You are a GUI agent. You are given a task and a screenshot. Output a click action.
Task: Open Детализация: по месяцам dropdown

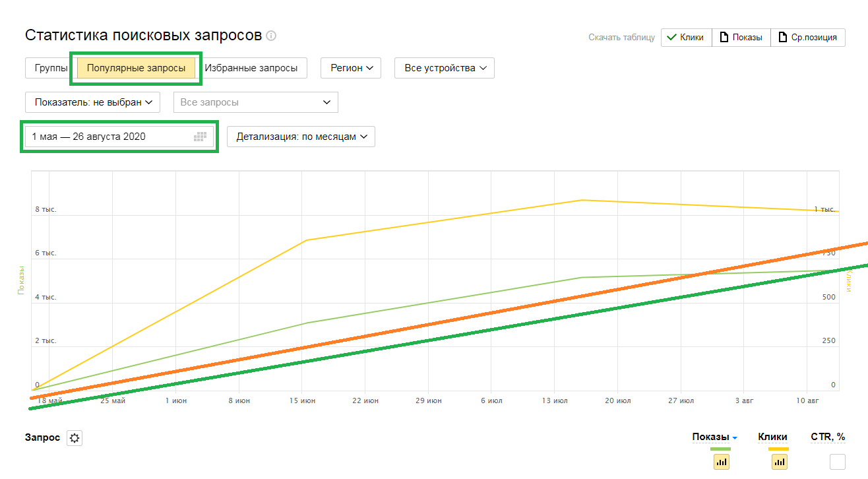(x=301, y=137)
